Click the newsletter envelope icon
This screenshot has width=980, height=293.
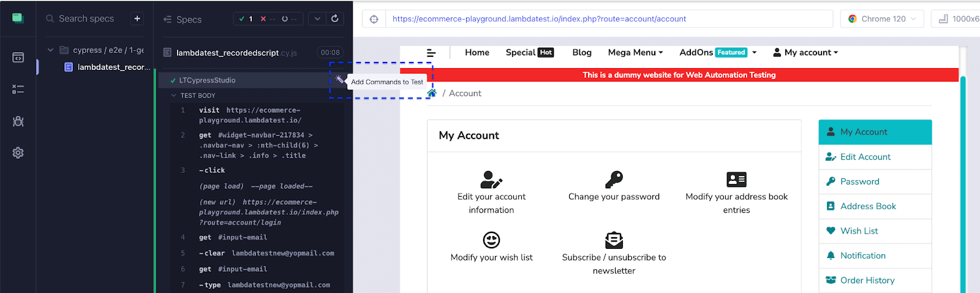614,240
